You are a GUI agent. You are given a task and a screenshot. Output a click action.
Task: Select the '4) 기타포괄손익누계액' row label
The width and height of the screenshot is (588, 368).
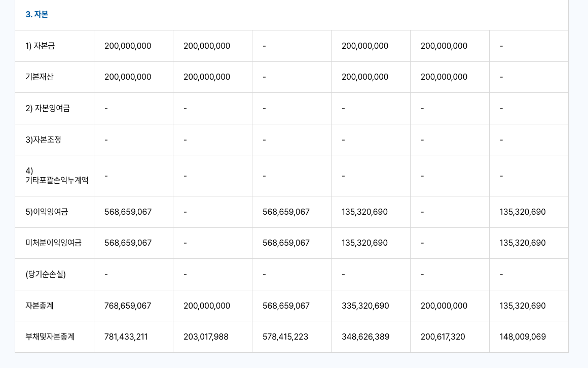[56, 176]
